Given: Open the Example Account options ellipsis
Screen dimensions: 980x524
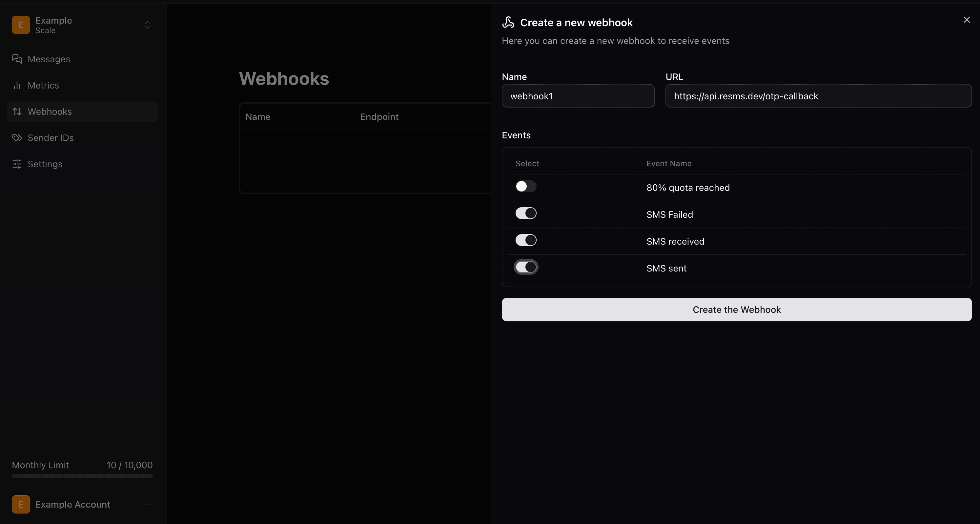Looking at the screenshot, I should [x=148, y=504].
